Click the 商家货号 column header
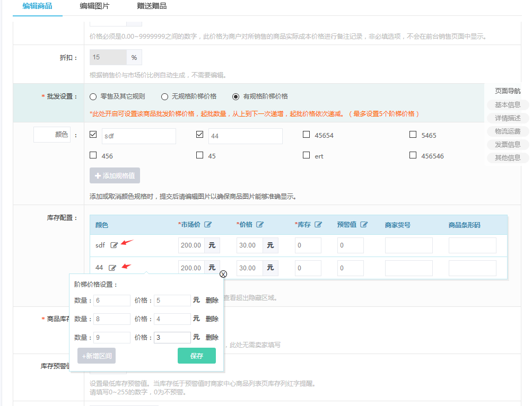This screenshot has height=406, width=532. click(398, 225)
